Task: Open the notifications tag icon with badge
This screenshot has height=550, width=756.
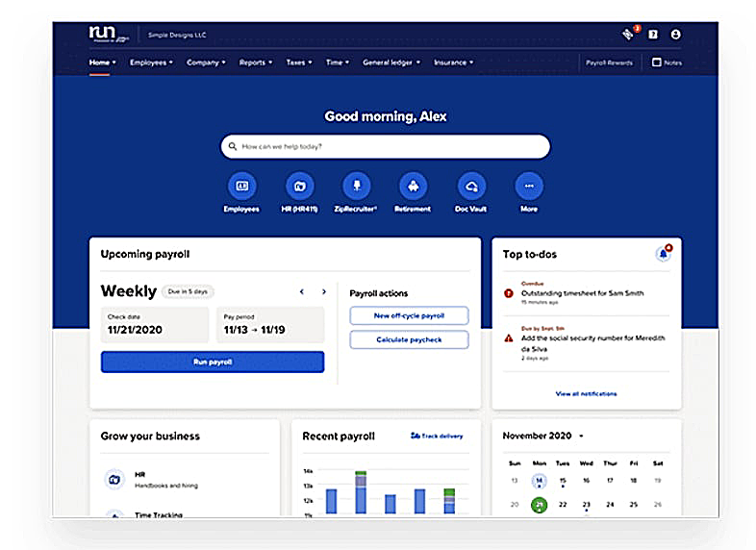Action: 629,34
